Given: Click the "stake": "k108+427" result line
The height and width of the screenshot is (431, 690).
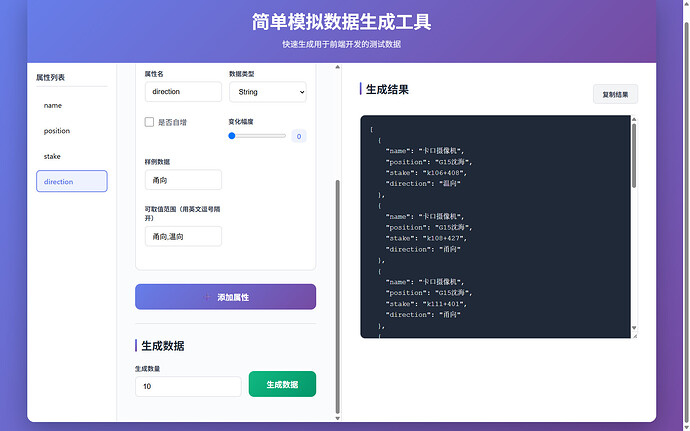Looking at the screenshot, I should click(x=426, y=238).
